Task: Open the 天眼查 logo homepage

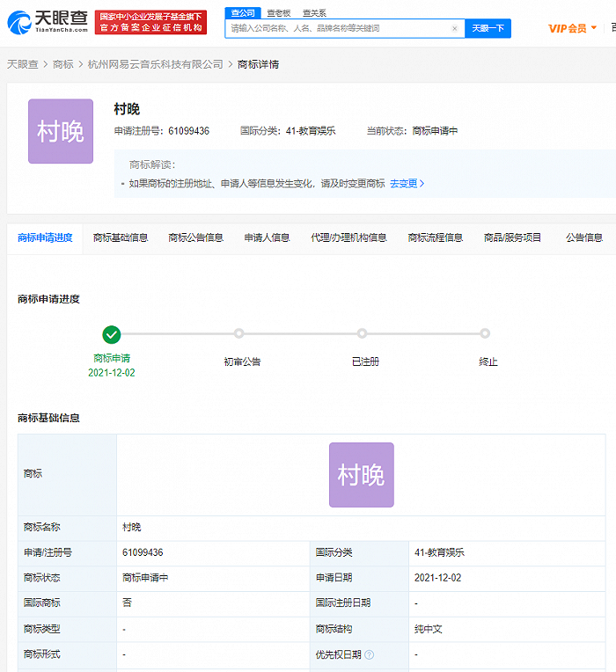Action: point(48,22)
